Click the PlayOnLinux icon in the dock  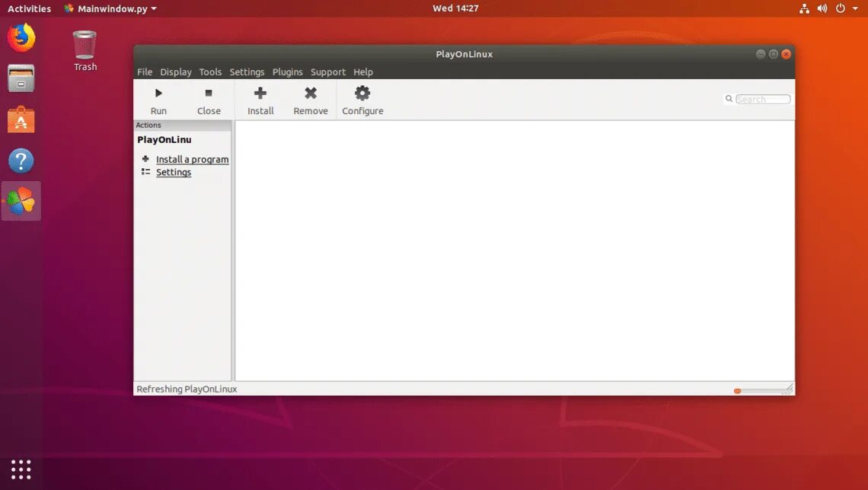21,202
